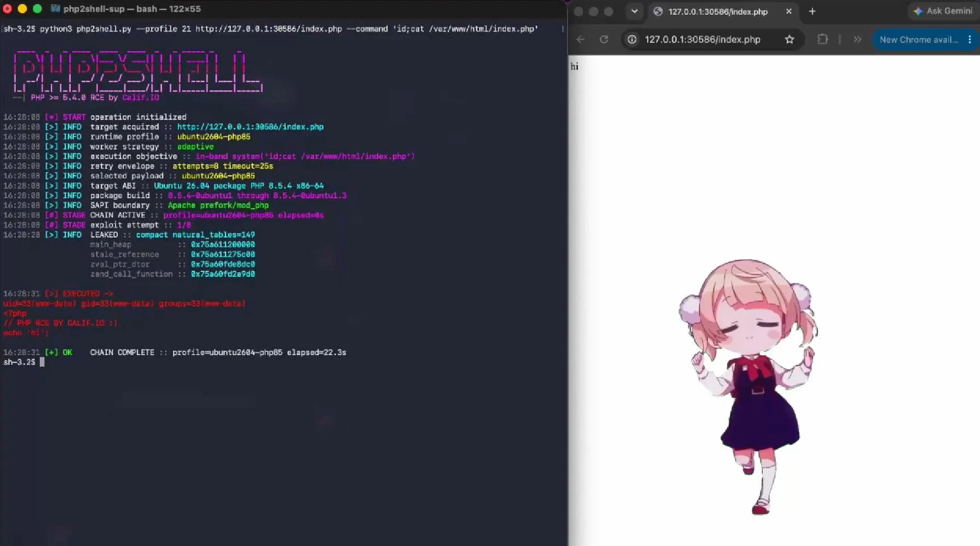Close the 127.0.0.1:30586/index.php tab
This screenshot has width=980, height=546.
coord(789,11)
